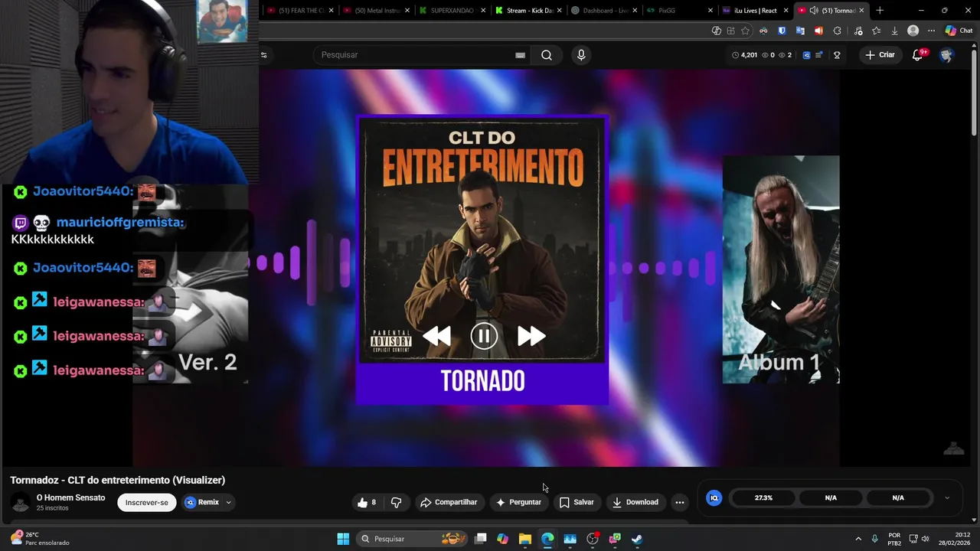Mute audio on the Tornnadoz tab speaker icon
The image size is (980, 551).
click(814, 11)
